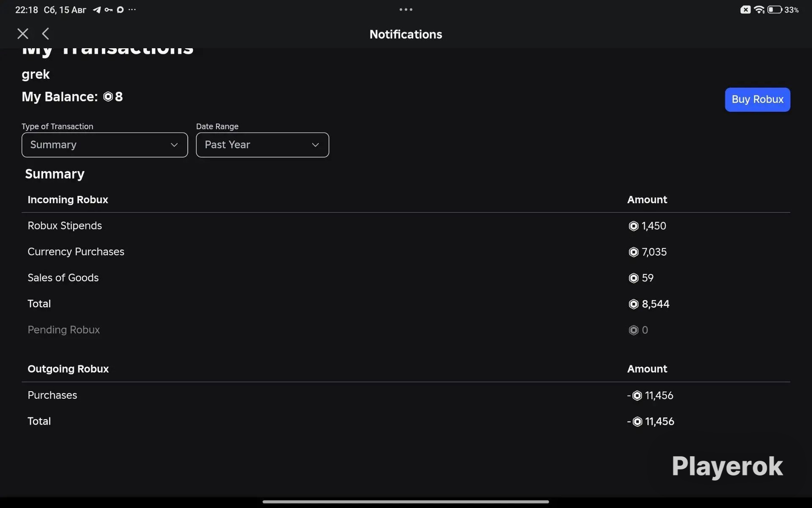Tap the Robux icon next to My Balance
This screenshot has width=812, height=508.
pos(108,97)
